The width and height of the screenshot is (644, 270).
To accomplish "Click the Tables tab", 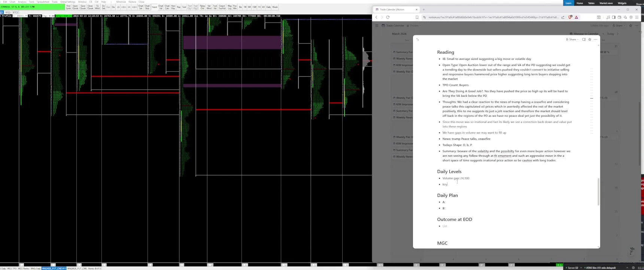I will (591, 3).
